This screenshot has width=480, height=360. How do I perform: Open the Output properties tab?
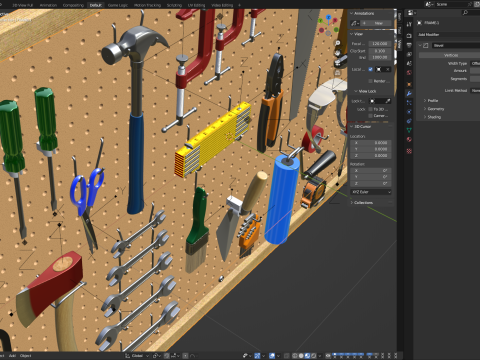pos(409,45)
